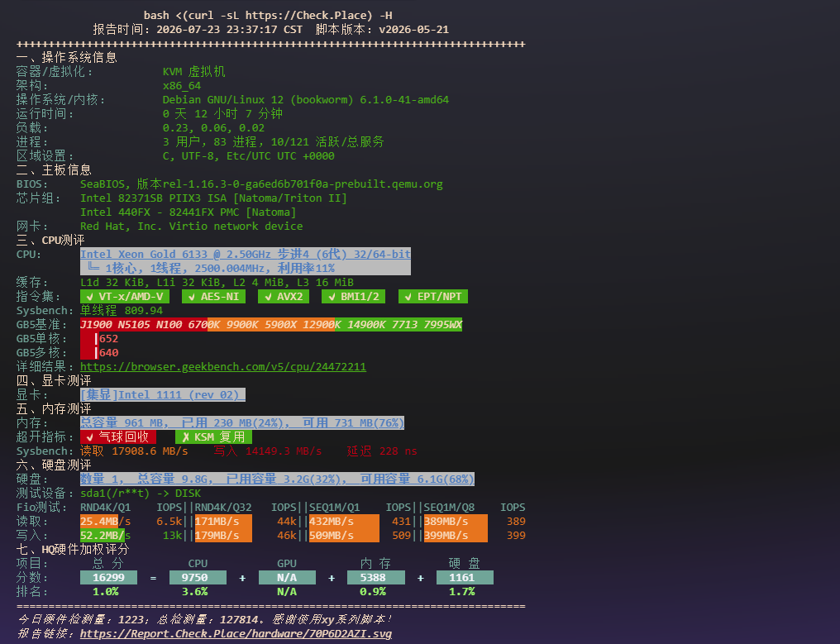Click the L1d 32 KiB cache info line
The width and height of the screenshot is (840, 644).
click(x=217, y=283)
